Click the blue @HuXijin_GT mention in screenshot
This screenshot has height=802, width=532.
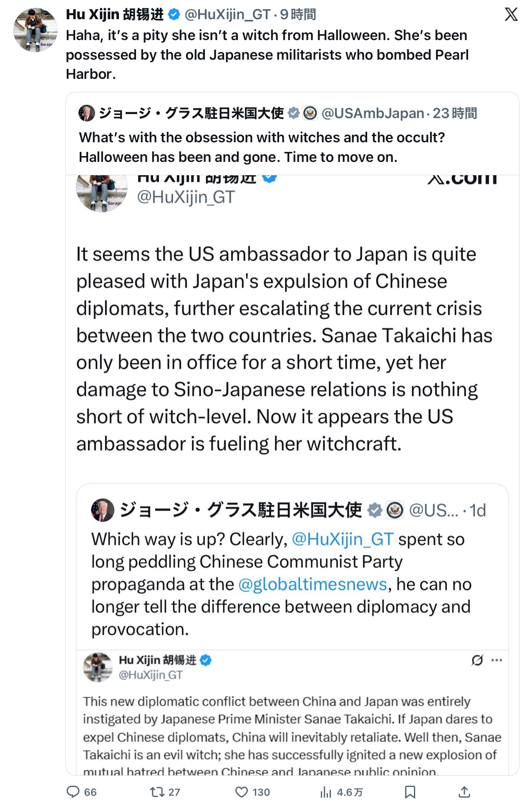click(x=342, y=539)
